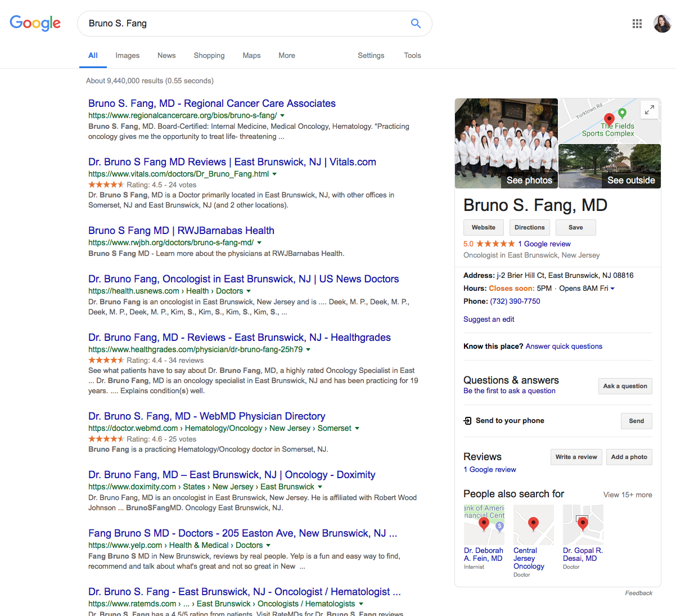Click the send-to-phone icon
Image resolution: width=676 pixels, height=616 pixels.
click(x=467, y=421)
